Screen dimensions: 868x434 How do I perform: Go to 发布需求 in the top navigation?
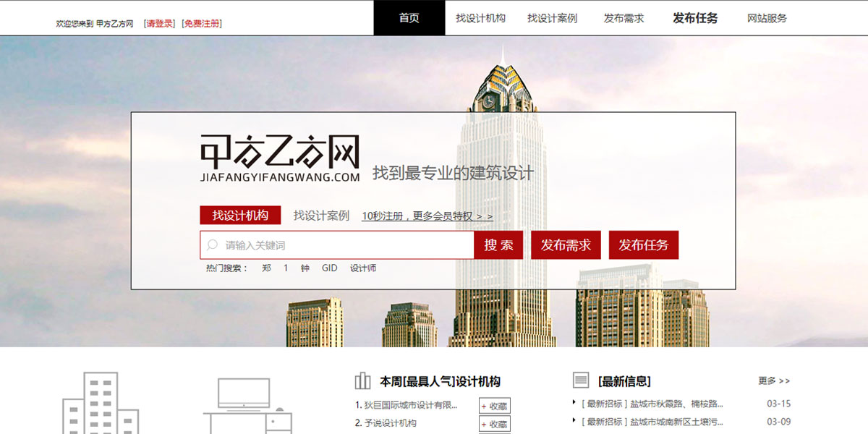[x=624, y=18]
